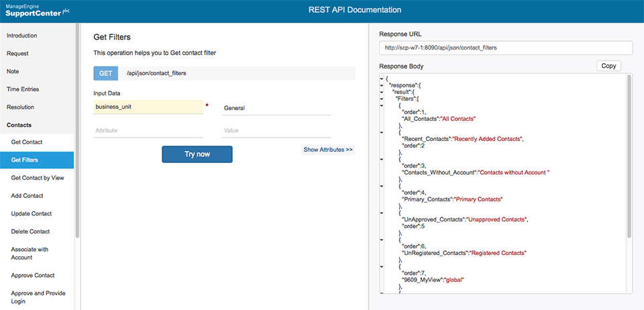The image size is (644, 310).
Task: Collapse the "result" JSON node arrow
Action: point(381,92)
